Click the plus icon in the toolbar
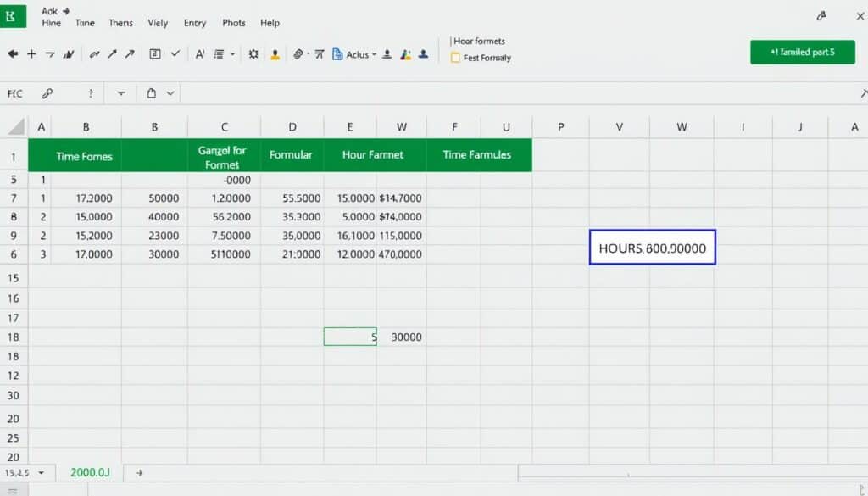The height and width of the screenshot is (496, 868). click(x=31, y=53)
